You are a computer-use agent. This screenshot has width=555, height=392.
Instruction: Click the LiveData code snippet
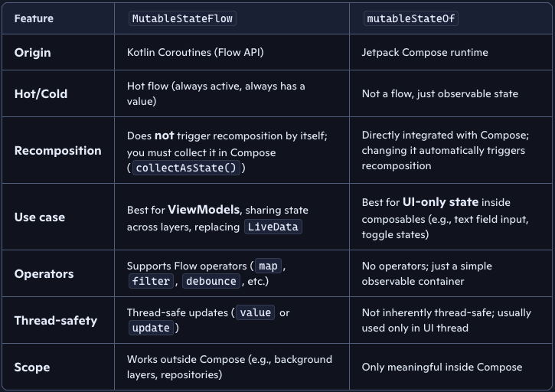point(273,226)
